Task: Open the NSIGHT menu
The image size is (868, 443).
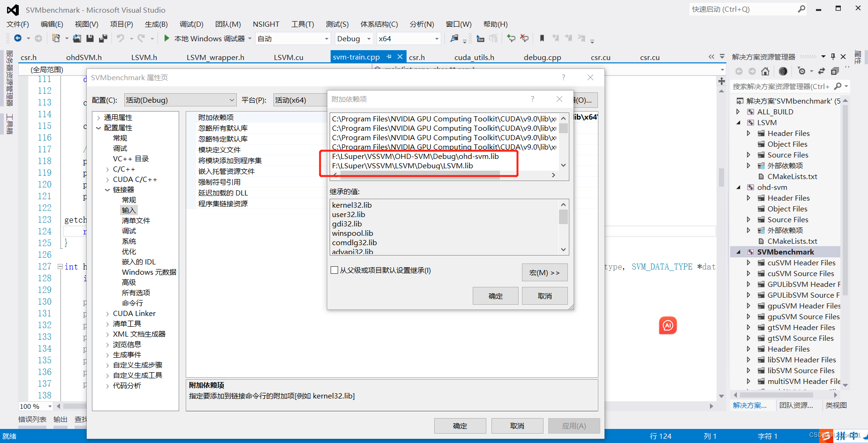Action: point(266,24)
